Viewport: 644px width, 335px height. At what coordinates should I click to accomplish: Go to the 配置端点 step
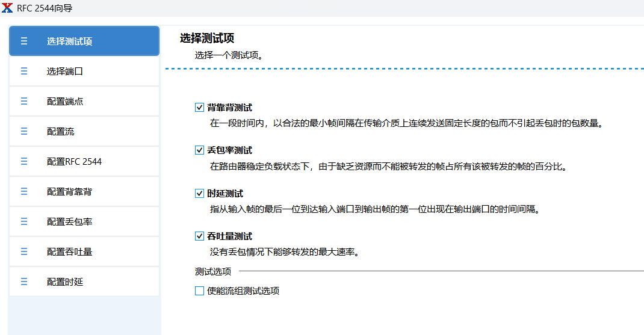coord(84,101)
